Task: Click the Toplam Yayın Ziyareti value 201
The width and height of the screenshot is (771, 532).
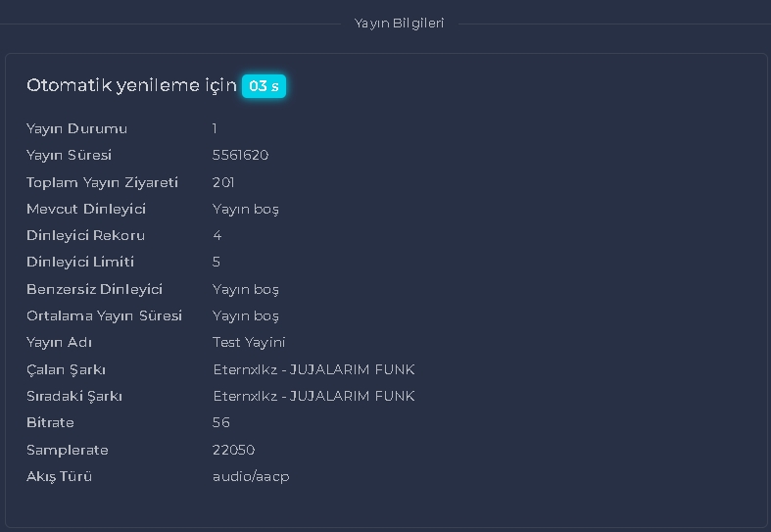Action: (223, 182)
